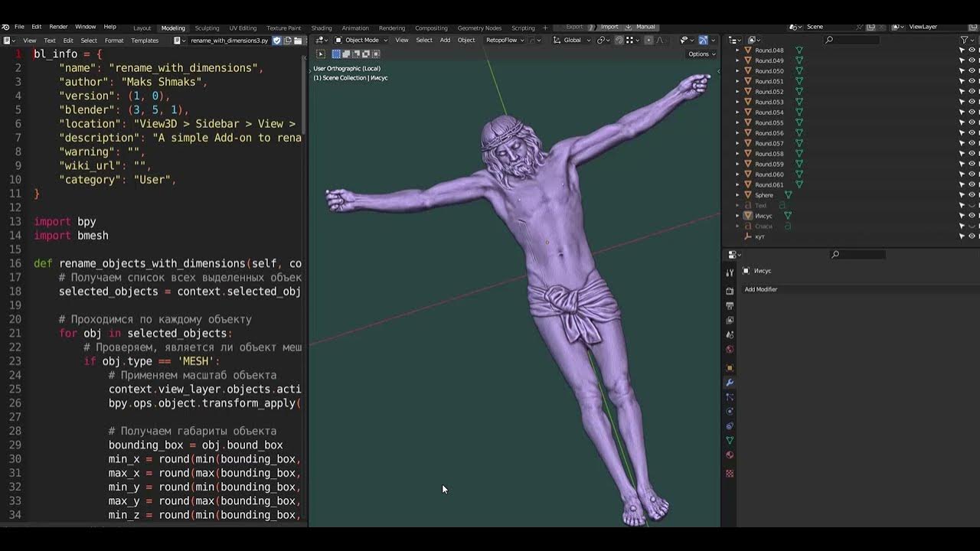Click the Import button in top bar
Viewport: 980px width, 551px height.
pyautogui.click(x=609, y=27)
